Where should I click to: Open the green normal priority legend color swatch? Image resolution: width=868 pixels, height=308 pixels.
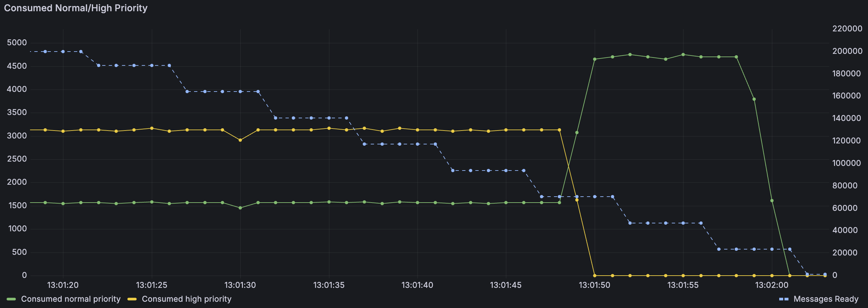click(12, 299)
